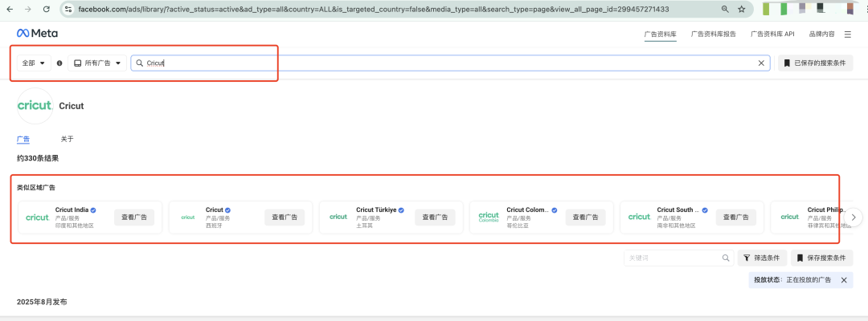Image resolution: width=868 pixels, height=321 pixels.
Task: Click the 2025年8月发布 heading
Action: pyautogui.click(x=42, y=302)
